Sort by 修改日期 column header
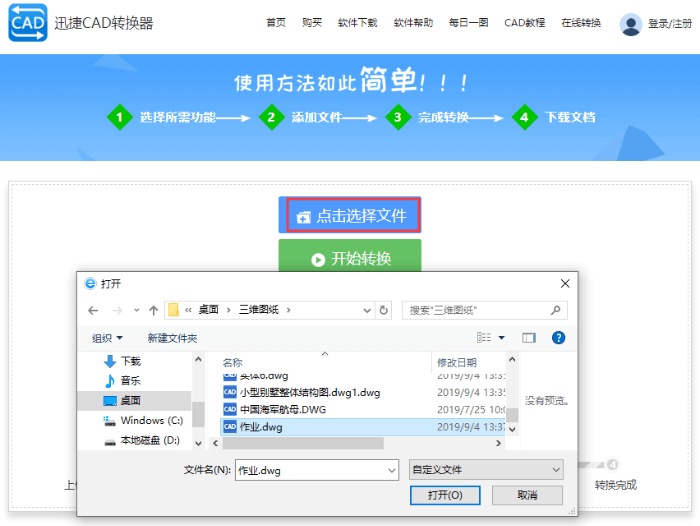The image size is (700, 526). pos(457,363)
